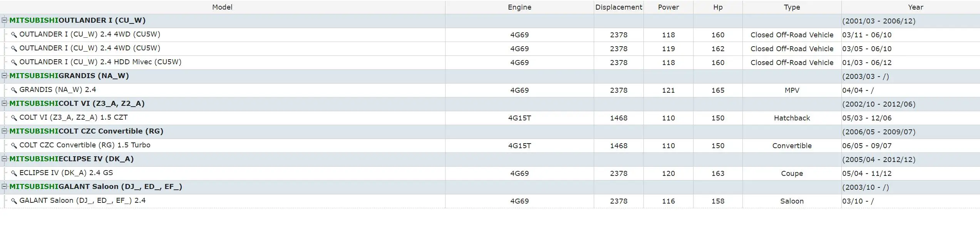
Task: Open the ECLIPSE IV (DK_A) 2.4 GS entry
Action: click(x=66, y=173)
